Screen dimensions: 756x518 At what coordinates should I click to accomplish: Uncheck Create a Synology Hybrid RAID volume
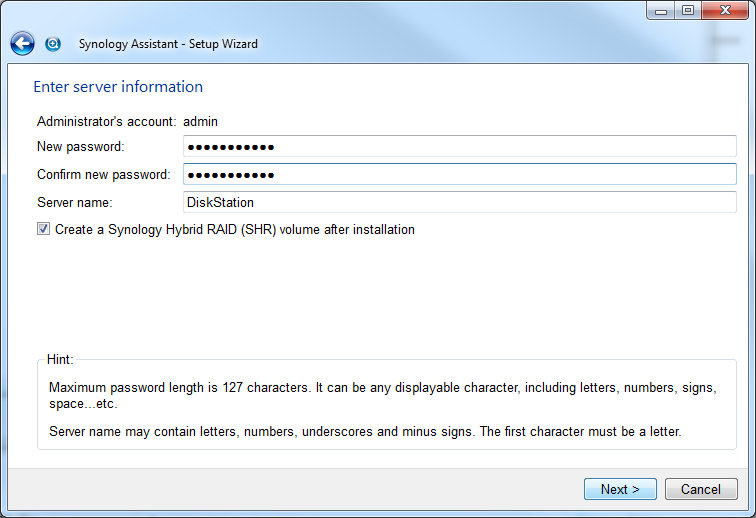(43, 229)
